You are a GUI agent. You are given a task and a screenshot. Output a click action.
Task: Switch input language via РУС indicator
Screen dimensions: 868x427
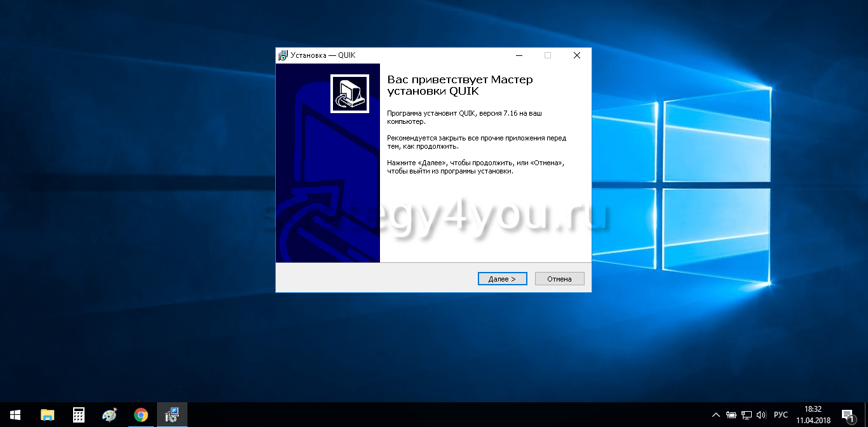780,415
